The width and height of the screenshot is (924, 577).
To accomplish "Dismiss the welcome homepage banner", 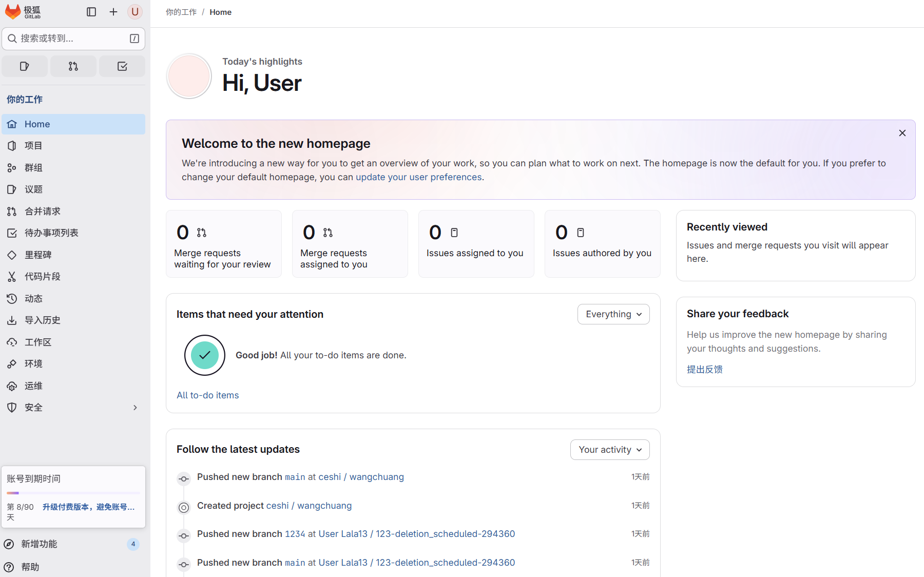I will tap(902, 133).
